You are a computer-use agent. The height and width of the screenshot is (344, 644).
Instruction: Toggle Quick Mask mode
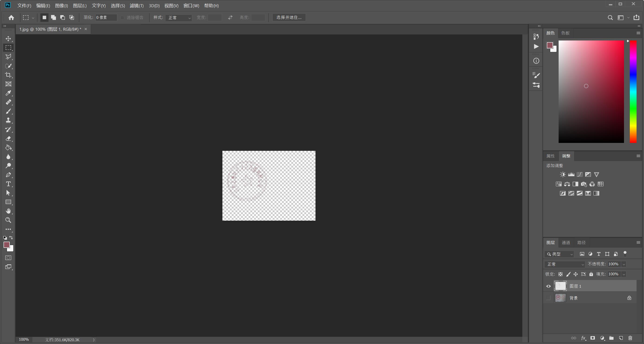pyautogui.click(x=8, y=258)
